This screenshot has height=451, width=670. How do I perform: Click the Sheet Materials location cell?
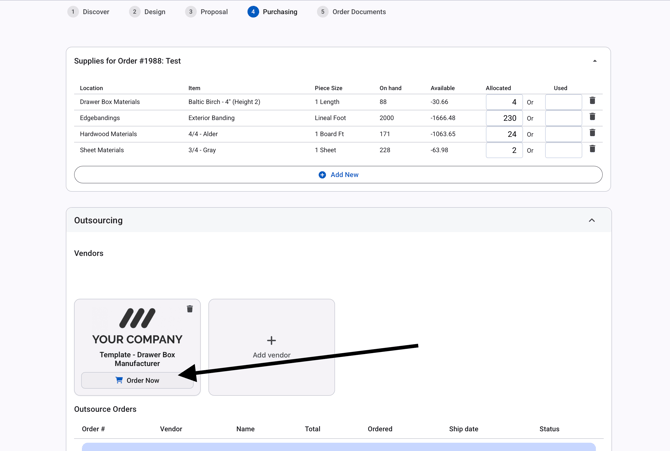click(102, 150)
